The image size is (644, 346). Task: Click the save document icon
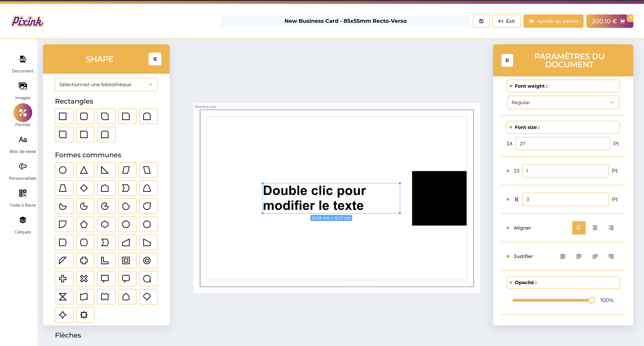tap(481, 21)
